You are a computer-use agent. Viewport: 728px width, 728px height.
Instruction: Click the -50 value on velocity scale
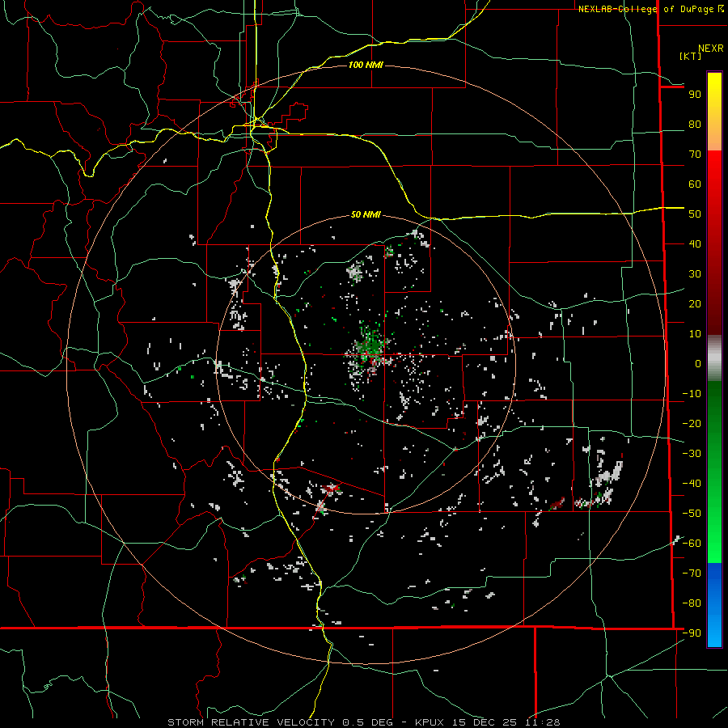pos(692,514)
